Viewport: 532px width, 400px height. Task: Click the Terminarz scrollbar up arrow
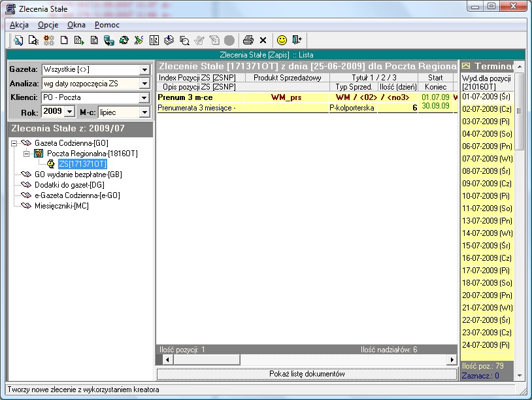coord(520,67)
